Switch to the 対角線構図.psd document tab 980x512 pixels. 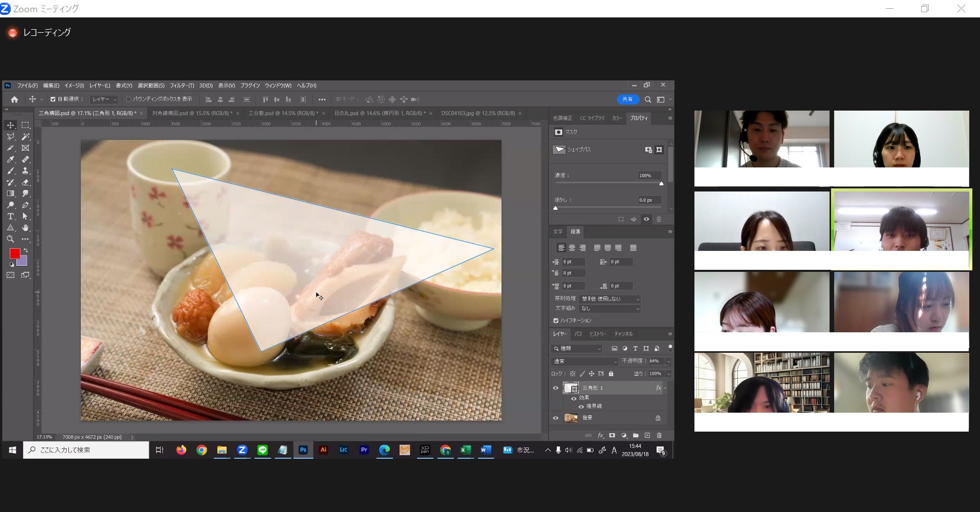click(192, 113)
